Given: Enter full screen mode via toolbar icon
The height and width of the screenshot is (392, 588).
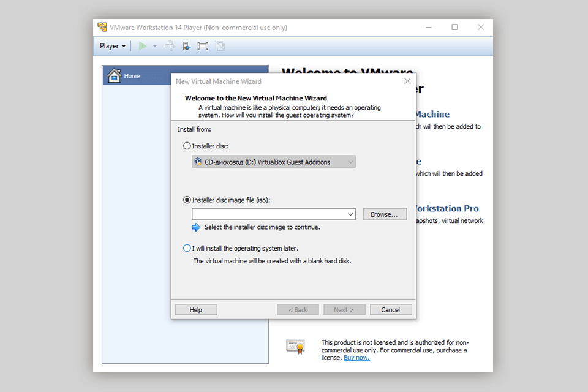Looking at the screenshot, I should click(203, 46).
